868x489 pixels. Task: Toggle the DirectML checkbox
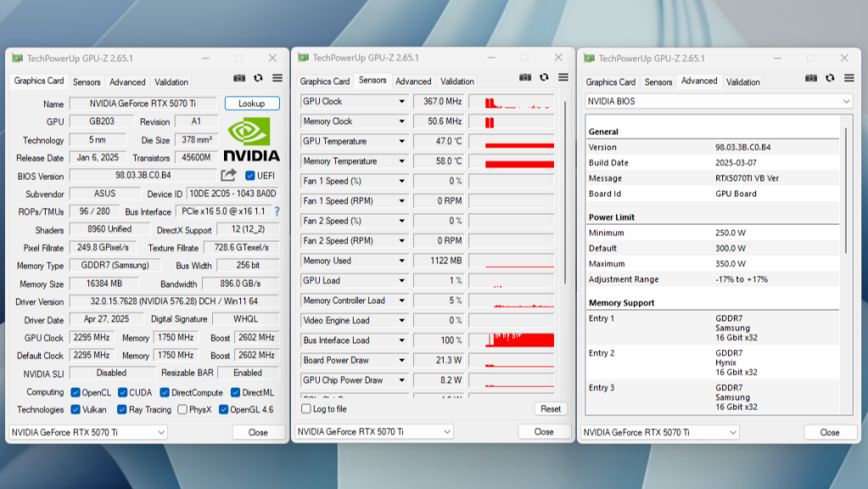(x=235, y=392)
